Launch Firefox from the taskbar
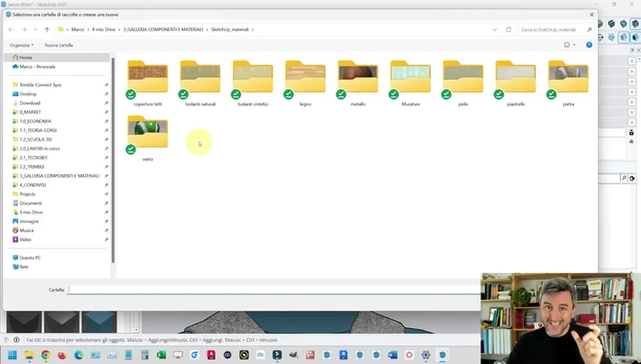This screenshot has height=364, width=641. [62, 355]
